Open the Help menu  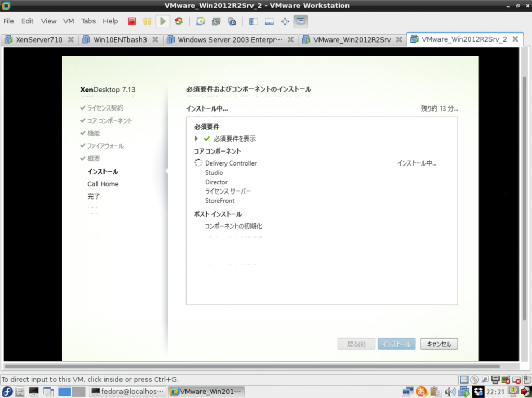click(110, 21)
